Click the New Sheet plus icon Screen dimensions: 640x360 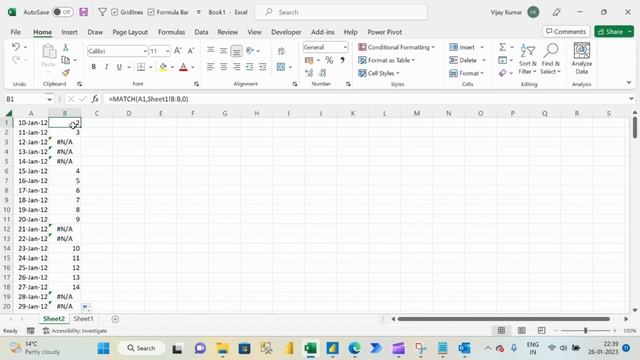click(x=115, y=319)
